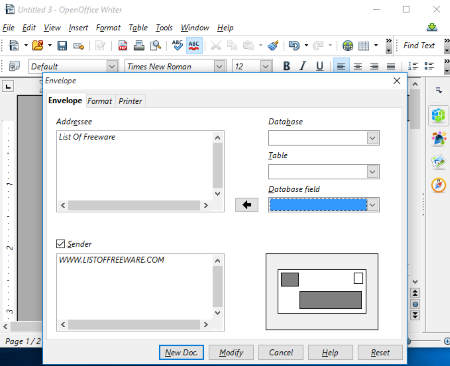Image resolution: width=450 pixels, height=366 pixels.
Task: Click the Cancel button
Action: click(281, 352)
